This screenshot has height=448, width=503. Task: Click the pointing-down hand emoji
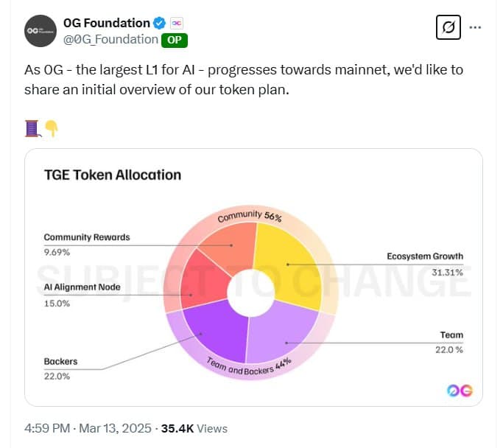coord(51,128)
